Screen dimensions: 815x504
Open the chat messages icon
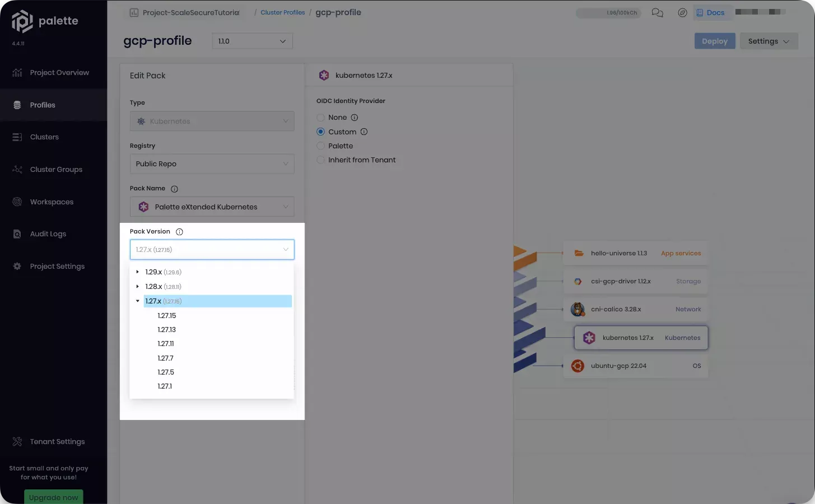pos(658,12)
